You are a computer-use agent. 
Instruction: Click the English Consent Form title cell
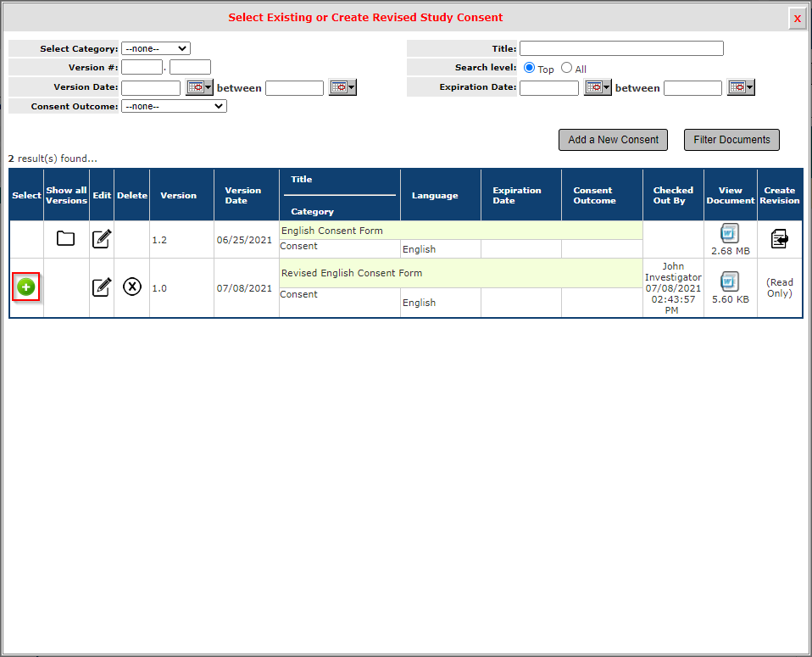tap(461, 231)
